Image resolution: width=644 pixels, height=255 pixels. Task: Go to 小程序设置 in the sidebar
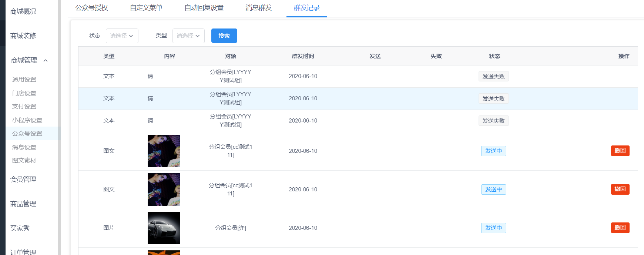coord(27,120)
